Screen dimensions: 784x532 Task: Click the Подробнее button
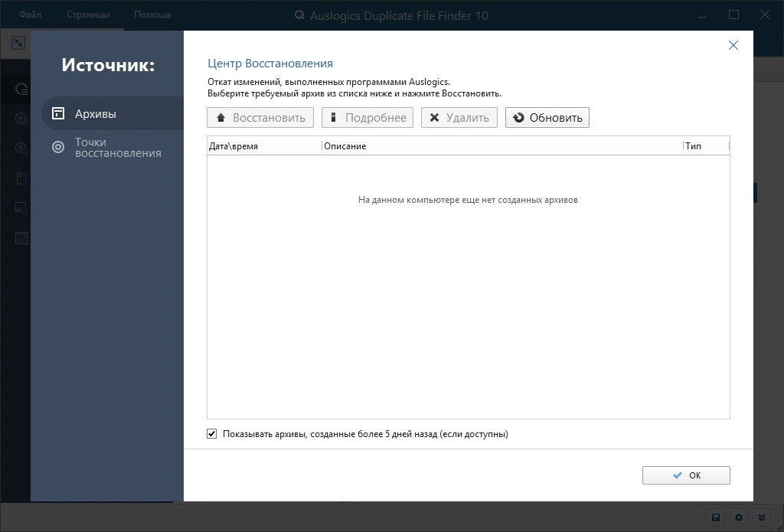tap(367, 118)
